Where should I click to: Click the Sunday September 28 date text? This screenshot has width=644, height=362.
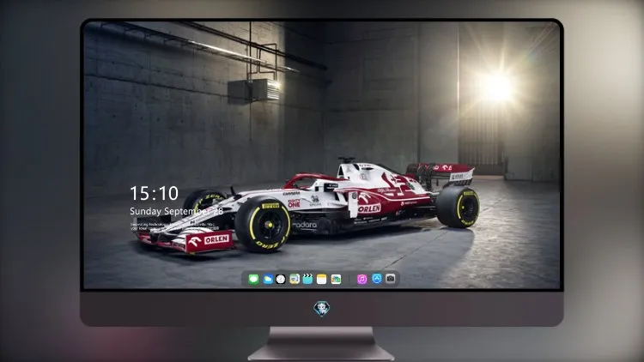pos(177,211)
